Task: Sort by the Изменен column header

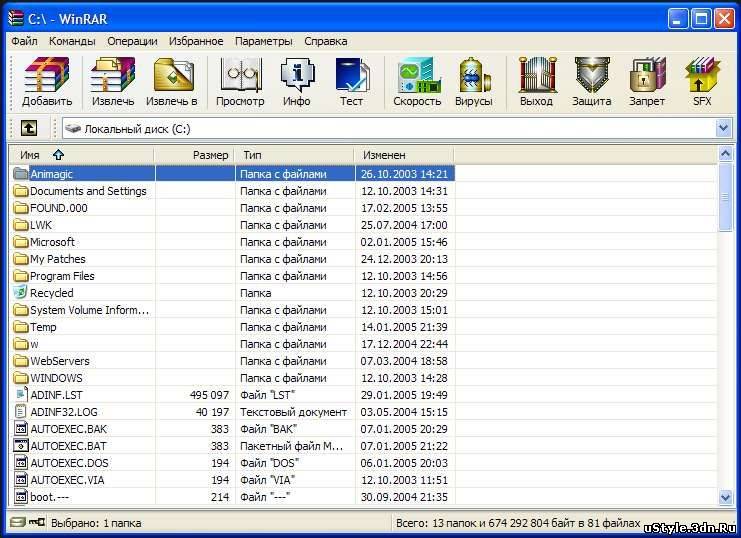Action: pyautogui.click(x=404, y=155)
